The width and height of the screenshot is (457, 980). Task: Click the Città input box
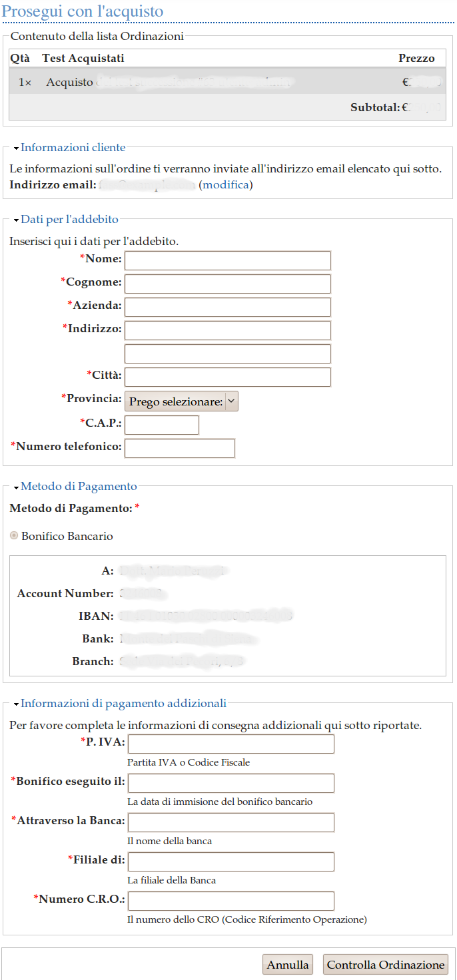pos(228,377)
